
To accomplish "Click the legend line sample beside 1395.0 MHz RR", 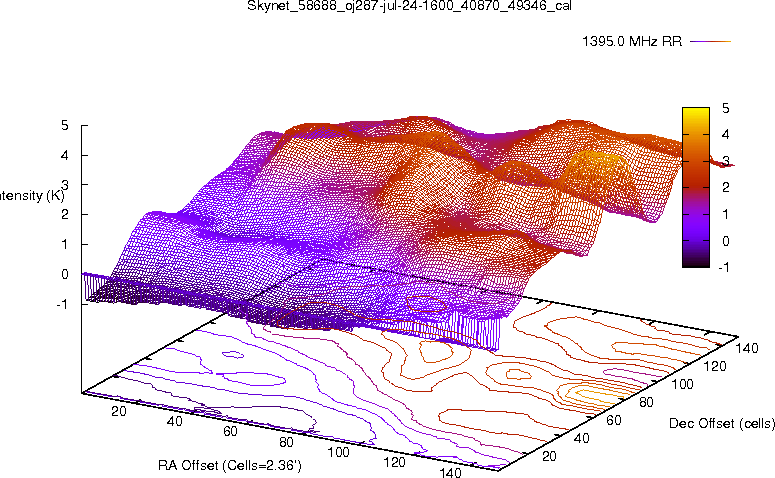I will tap(710, 42).
